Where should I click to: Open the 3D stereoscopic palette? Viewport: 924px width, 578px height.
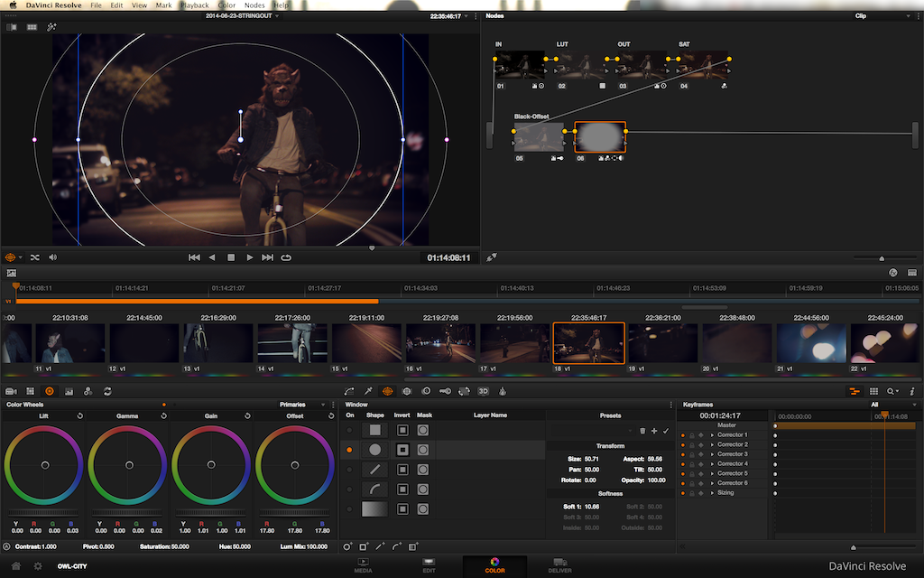pos(484,391)
